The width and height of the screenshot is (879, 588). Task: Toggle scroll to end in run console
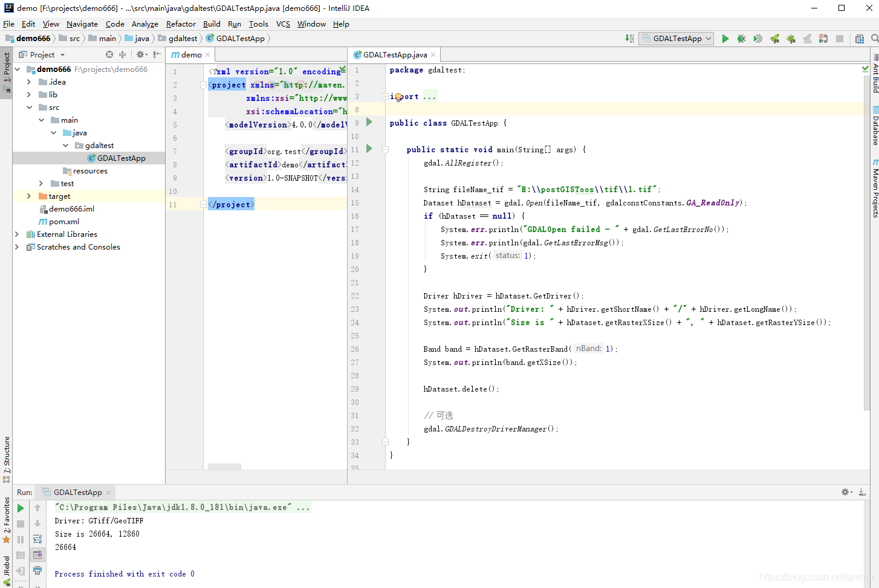click(37, 555)
